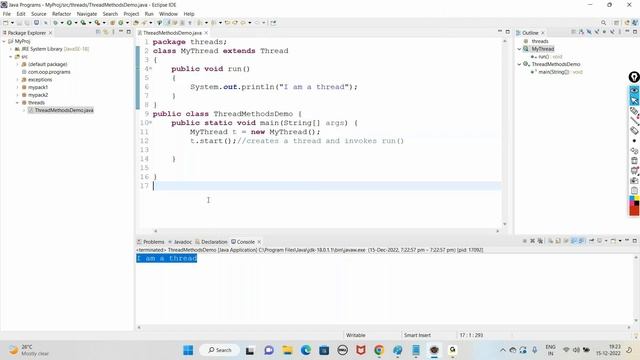Click the editor scroll down arrow
The image size is (640, 360).
[x=505, y=224]
